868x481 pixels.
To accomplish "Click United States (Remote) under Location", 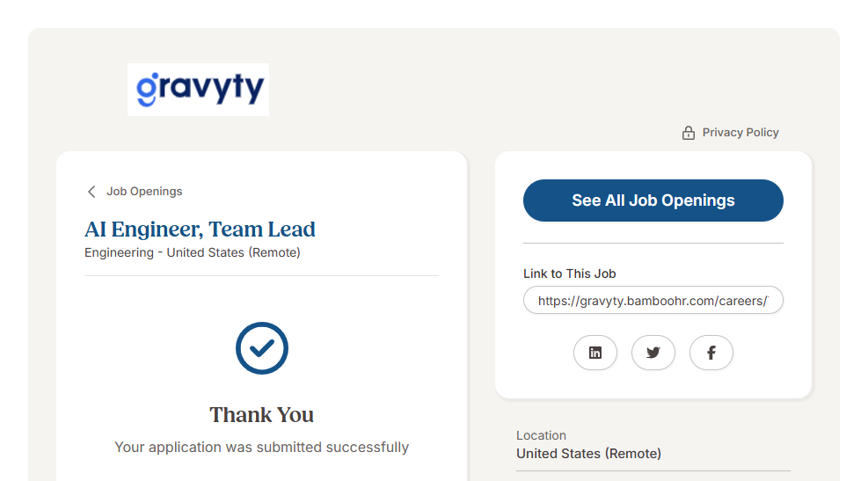I will point(588,454).
